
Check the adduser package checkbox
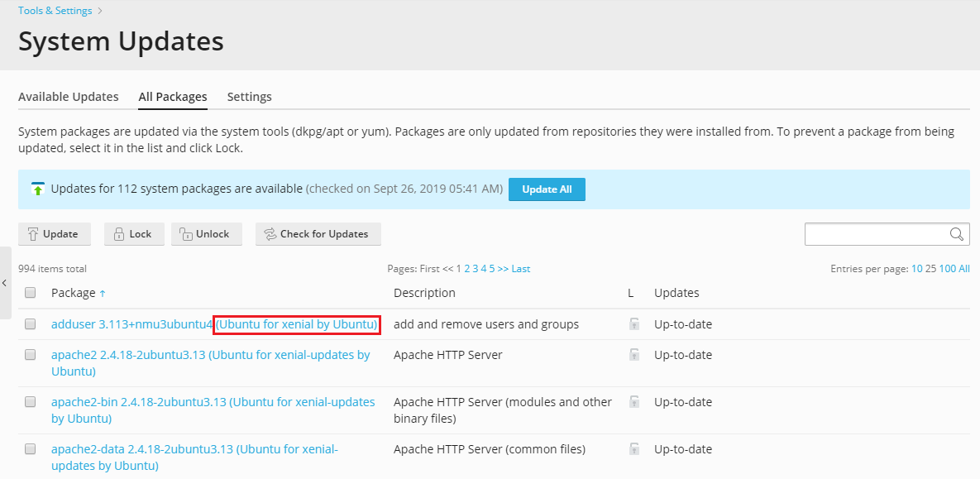pos(31,324)
